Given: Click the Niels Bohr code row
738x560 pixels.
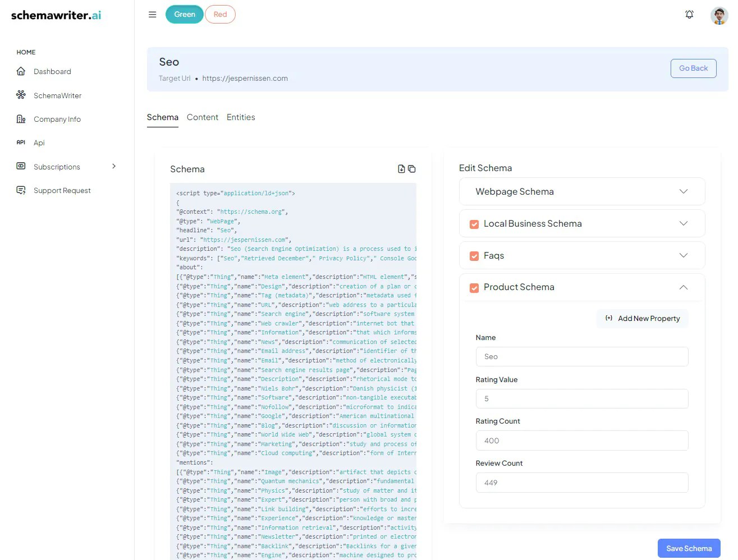Looking at the screenshot, I should [x=296, y=388].
